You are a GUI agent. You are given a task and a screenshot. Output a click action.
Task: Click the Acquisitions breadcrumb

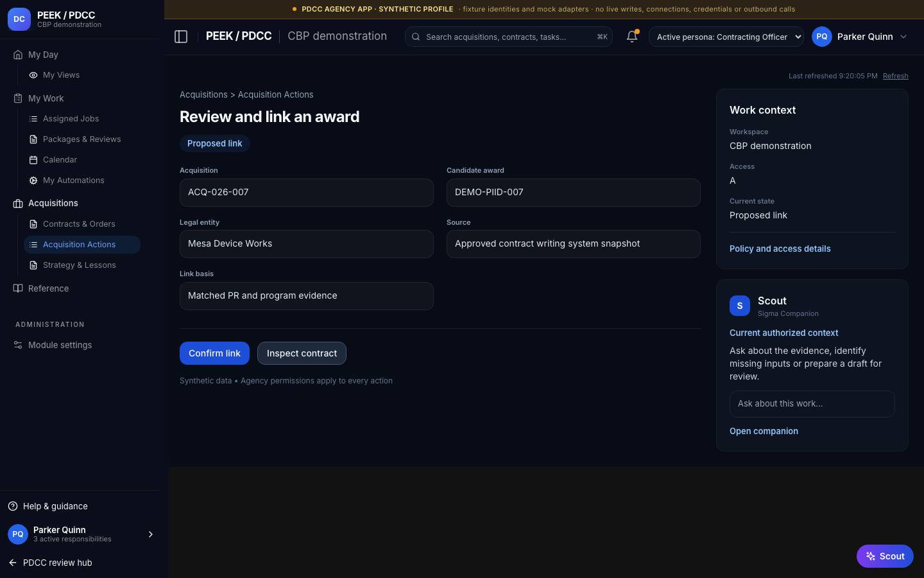tap(203, 94)
